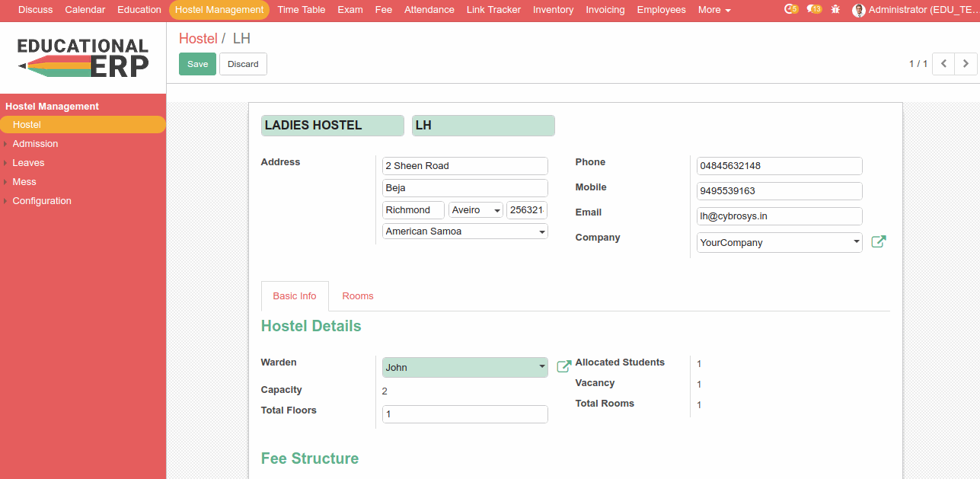Expand the Configuration sidebar section
The height and width of the screenshot is (479, 980).
[42, 201]
